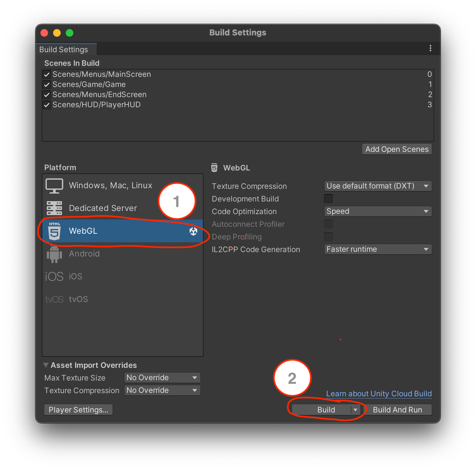This screenshot has width=476, height=470.
Task: Click the Unity logo on WebGL row
Action: pos(193,231)
